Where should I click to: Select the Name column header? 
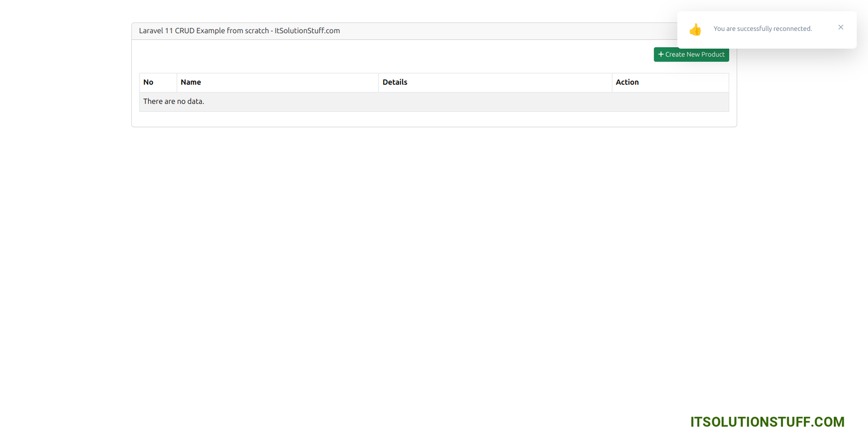pyautogui.click(x=191, y=83)
